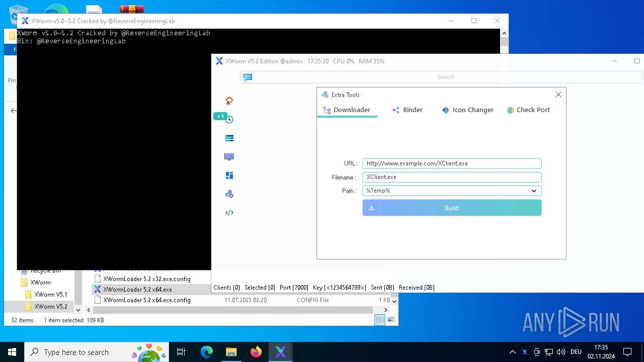Click the XWorm taskbar icon
This screenshot has height=362, width=644.
click(x=280, y=352)
